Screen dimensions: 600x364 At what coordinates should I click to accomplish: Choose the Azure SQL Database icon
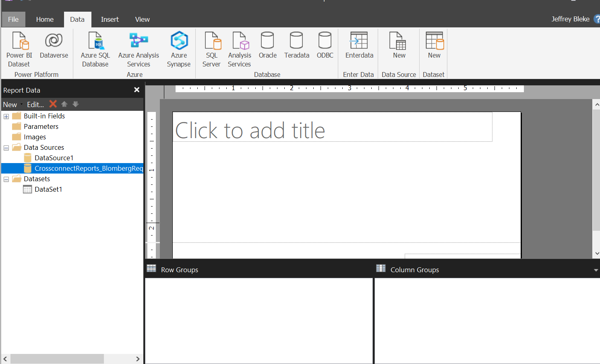pyautogui.click(x=96, y=41)
